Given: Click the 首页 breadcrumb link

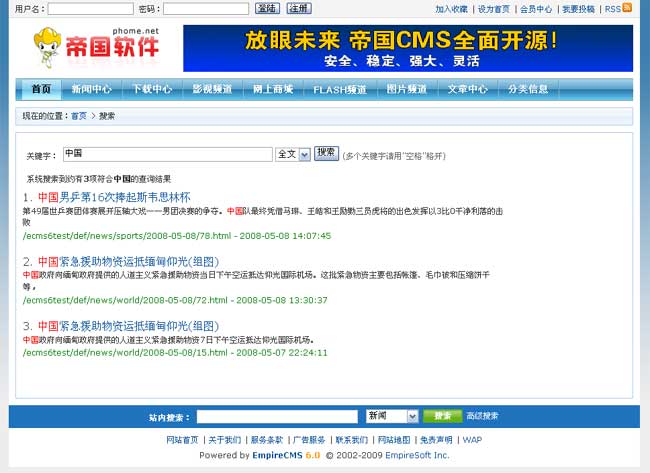Looking at the screenshot, I should tap(78, 116).
